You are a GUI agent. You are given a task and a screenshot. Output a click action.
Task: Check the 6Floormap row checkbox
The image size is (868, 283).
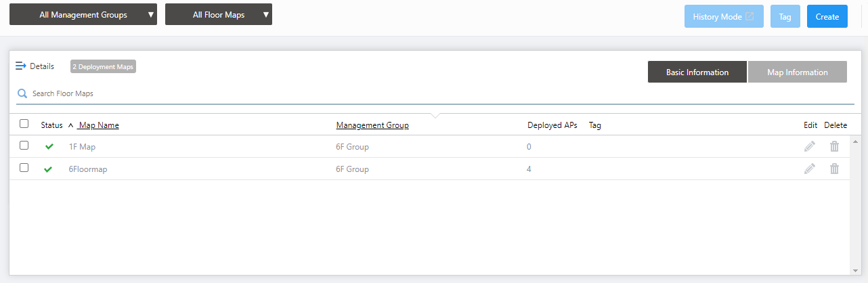[x=24, y=168]
